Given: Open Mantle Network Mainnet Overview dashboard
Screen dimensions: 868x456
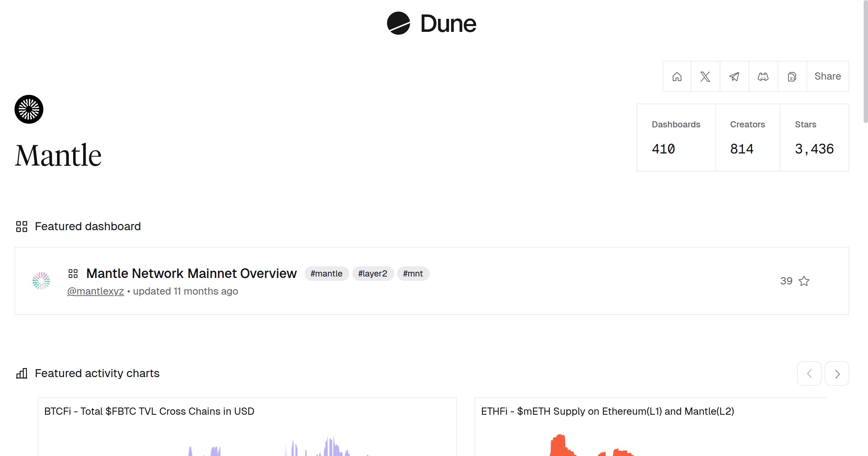Looking at the screenshot, I should point(191,273).
